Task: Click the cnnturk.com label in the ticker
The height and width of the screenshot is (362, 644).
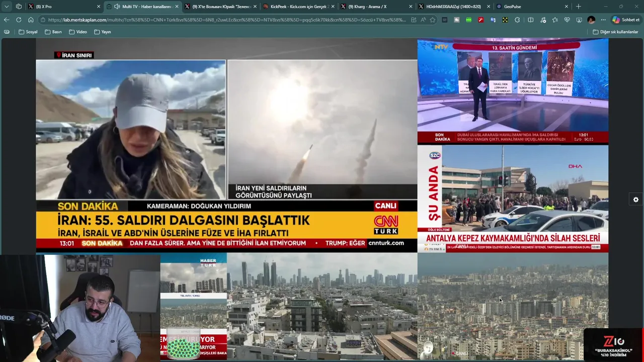Action: pyautogui.click(x=386, y=243)
